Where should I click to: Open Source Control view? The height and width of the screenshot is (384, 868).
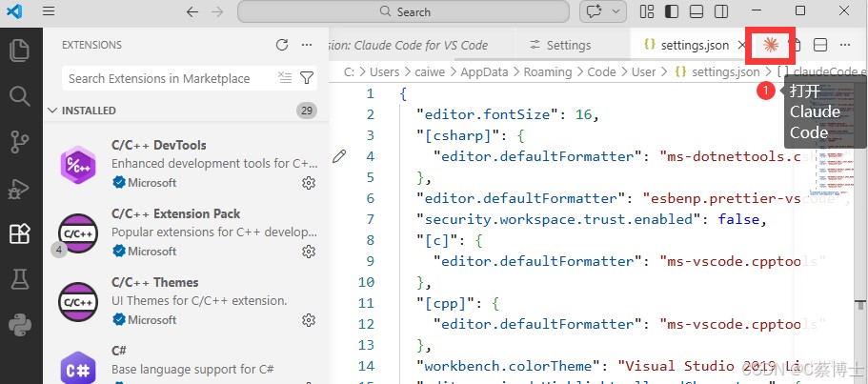20,142
